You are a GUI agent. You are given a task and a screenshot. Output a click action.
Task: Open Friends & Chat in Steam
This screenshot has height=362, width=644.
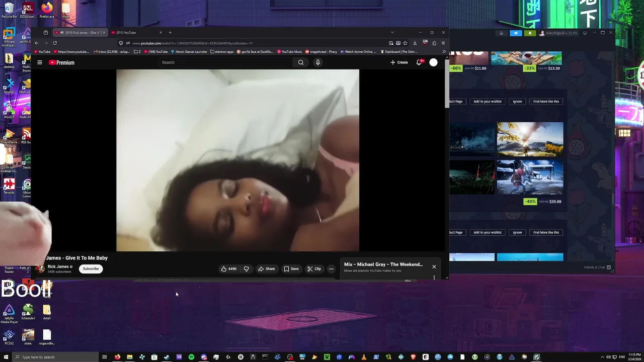click(x=597, y=267)
